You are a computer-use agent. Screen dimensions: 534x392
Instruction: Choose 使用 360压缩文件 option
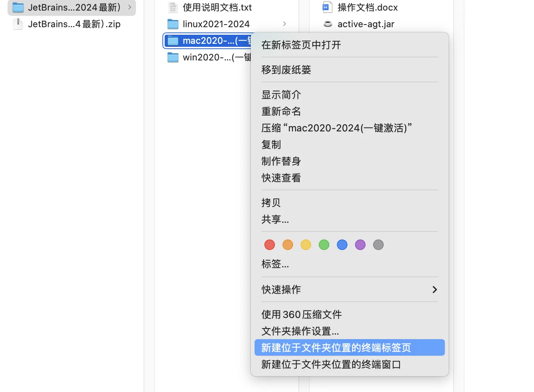point(301,315)
